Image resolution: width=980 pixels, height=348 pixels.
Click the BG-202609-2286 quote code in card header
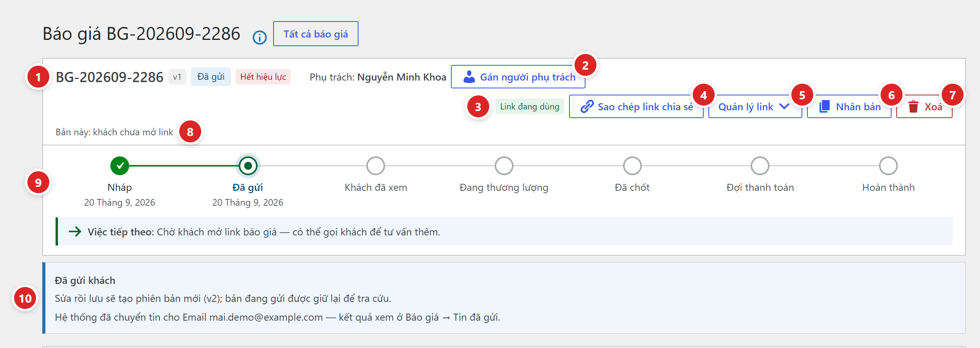click(109, 77)
